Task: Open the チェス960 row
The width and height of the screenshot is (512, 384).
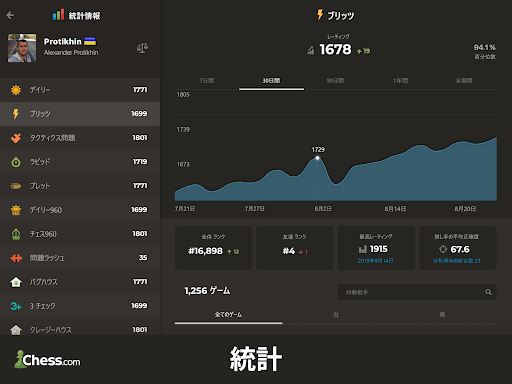Action: tap(80, 234)
